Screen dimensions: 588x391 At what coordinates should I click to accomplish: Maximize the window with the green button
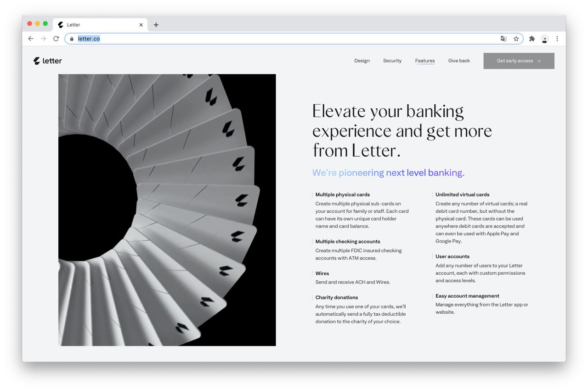[45, 23]
